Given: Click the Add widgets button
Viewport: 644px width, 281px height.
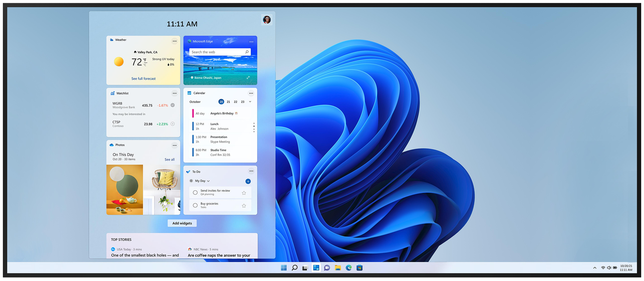Looking at the screenshot, I should pyautogui.click(x=182, y=223).
